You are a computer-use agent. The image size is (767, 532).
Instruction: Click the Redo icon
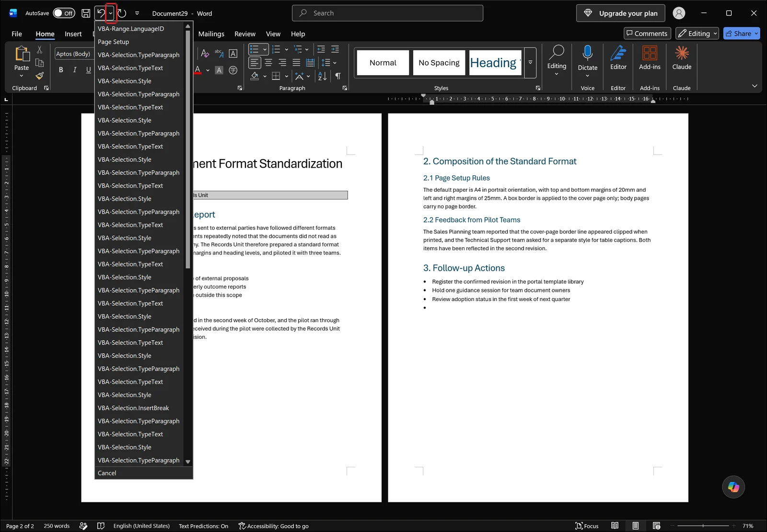(122, 13)
